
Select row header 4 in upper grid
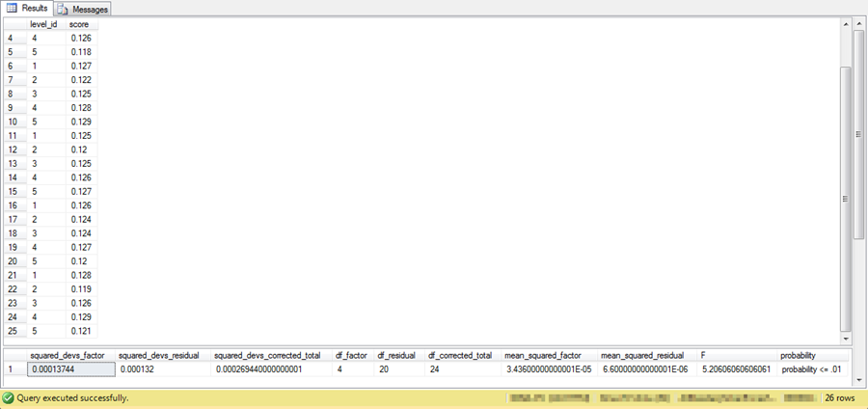coord(15,39)
